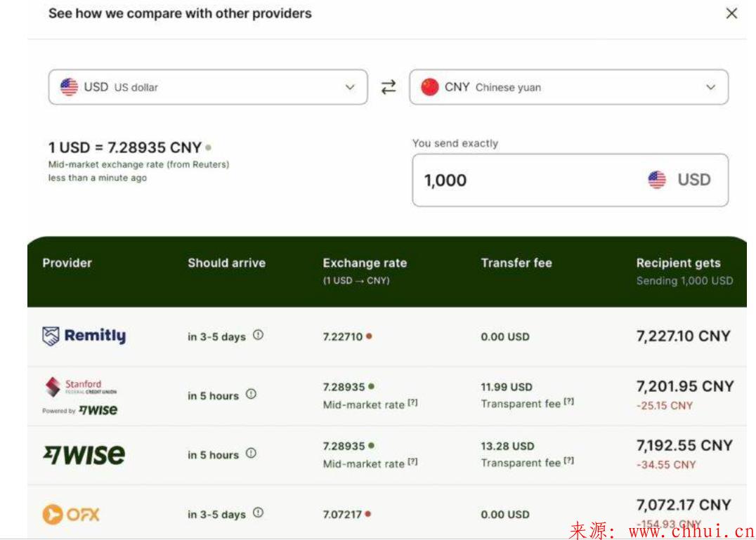Image resolution: width=756 pixels, height=540 pixels.
Task: Open the CNY Chinese yuan currency dropdown
Action: coord(569,87)
